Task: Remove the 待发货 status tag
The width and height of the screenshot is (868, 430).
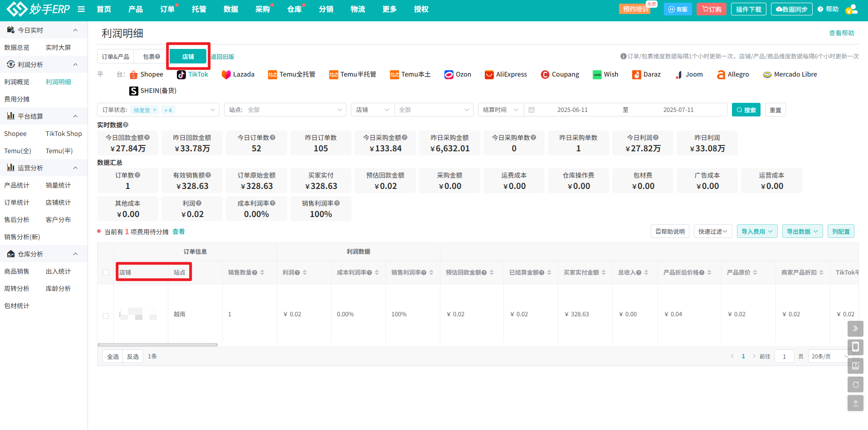Action: [155, 110]
